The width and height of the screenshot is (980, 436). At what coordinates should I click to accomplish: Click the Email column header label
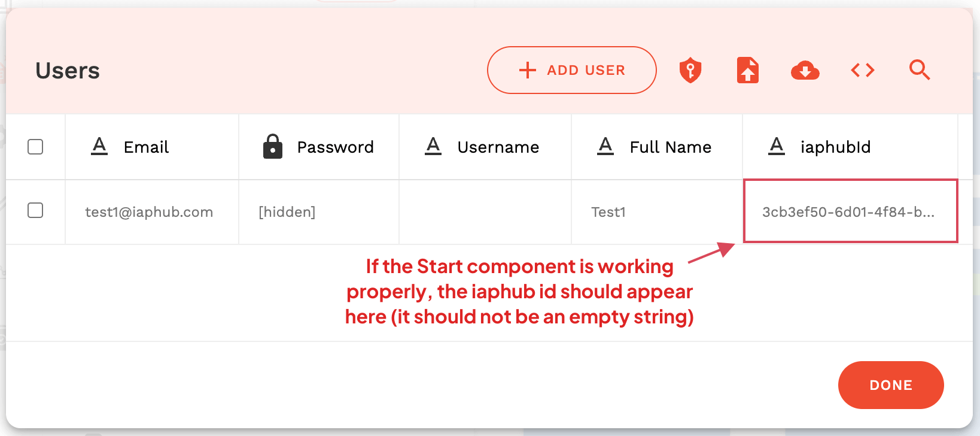(x=146, y=147)
